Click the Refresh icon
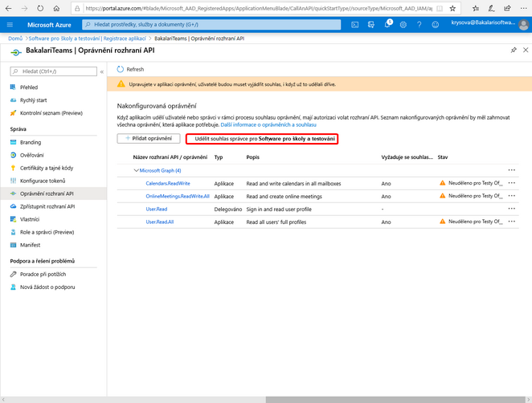Image resolution: width=532 pixels, height=403 pixels. point(120,69)
